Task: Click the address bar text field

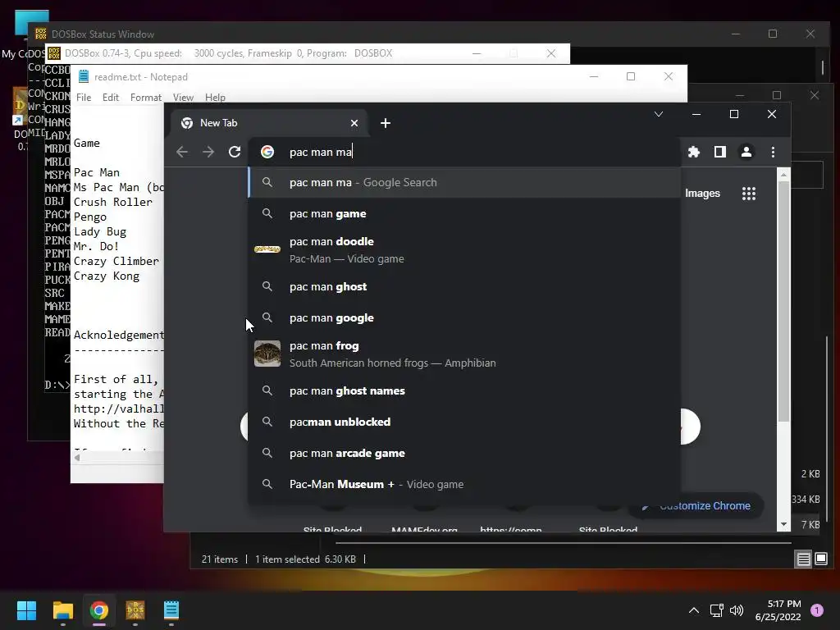Action: pos(464,152)
